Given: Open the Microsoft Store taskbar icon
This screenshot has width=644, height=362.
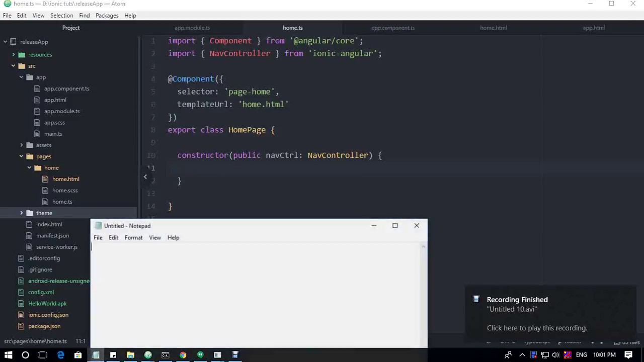Looking at the screenshot, I should pos(78,355).
